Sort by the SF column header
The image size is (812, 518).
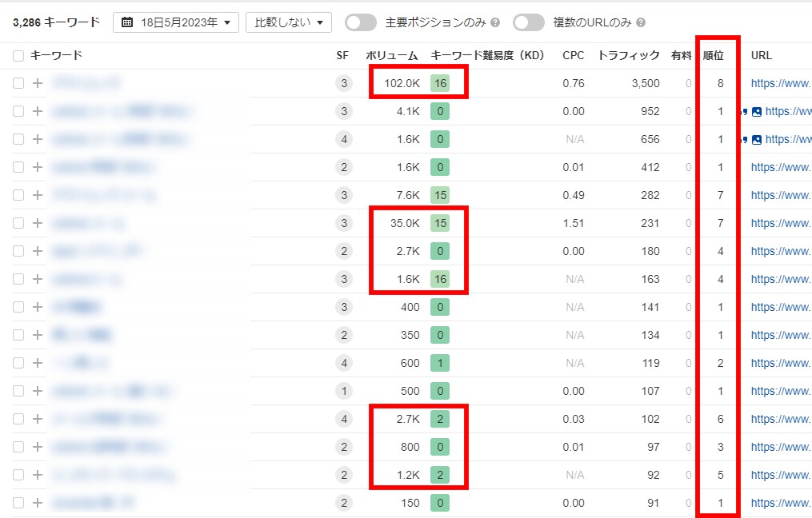(x=342, y=55)
